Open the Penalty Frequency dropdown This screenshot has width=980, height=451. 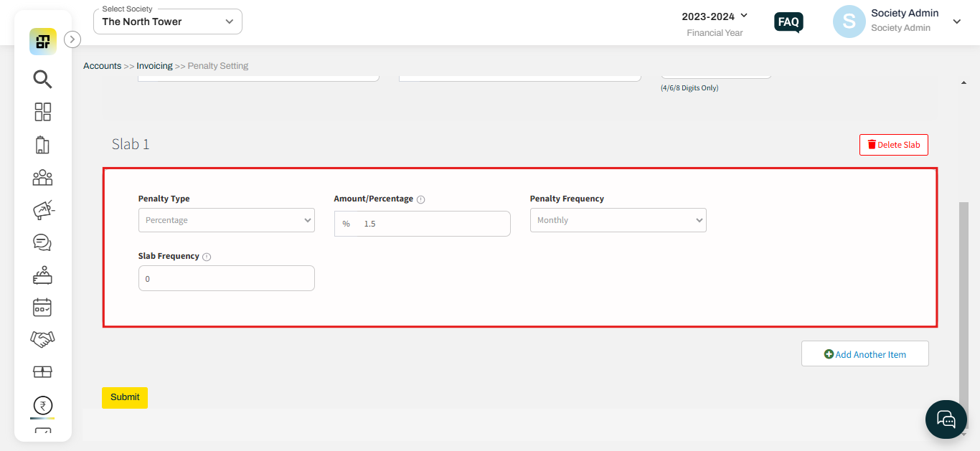618,220
